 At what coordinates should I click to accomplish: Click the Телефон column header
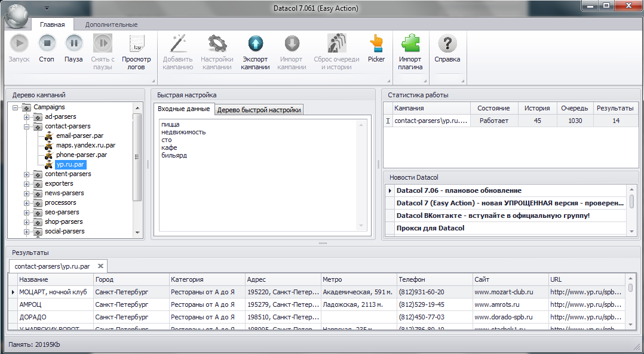tap(434, 279)
